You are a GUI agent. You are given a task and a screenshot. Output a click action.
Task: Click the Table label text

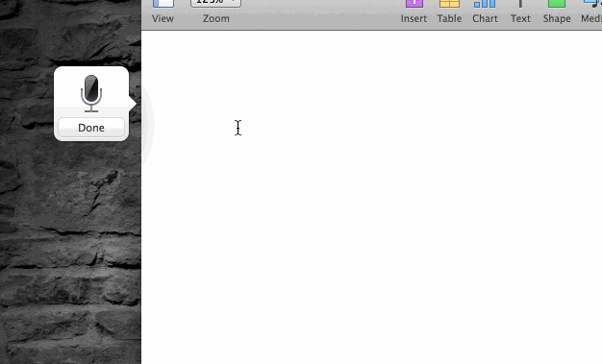(449, 18)
